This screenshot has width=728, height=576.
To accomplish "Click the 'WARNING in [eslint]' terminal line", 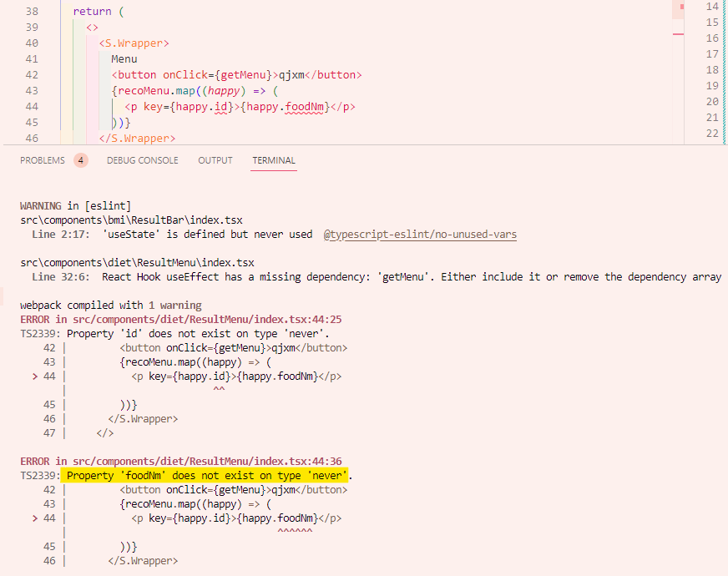I will (x=76, y=206).
